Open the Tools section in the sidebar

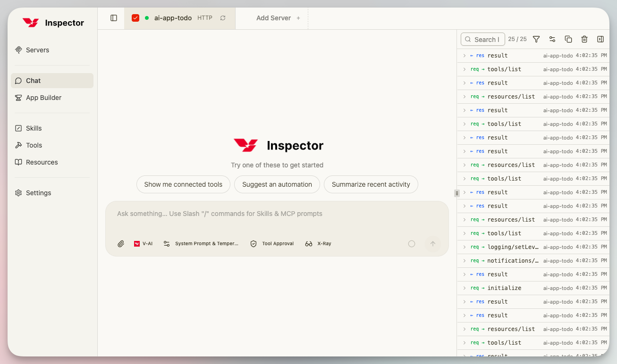(x=52, y=145)
